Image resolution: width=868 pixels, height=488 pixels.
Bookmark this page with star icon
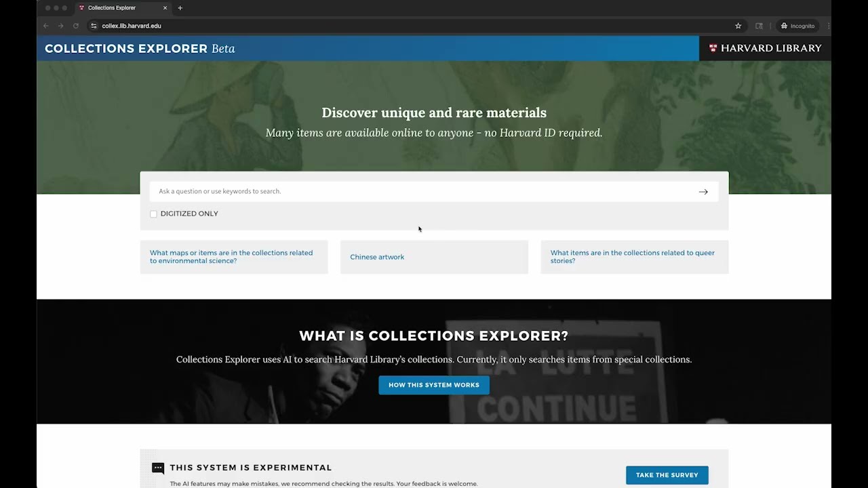(x=738, y=26)
